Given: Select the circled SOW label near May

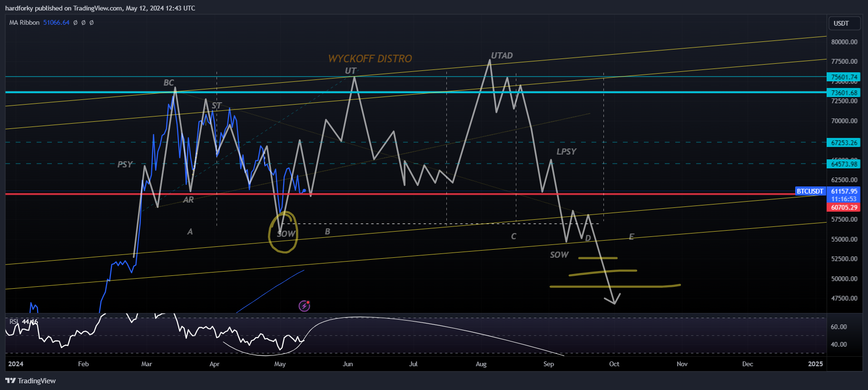Looking at the screenshot, I should click(286, 234).
